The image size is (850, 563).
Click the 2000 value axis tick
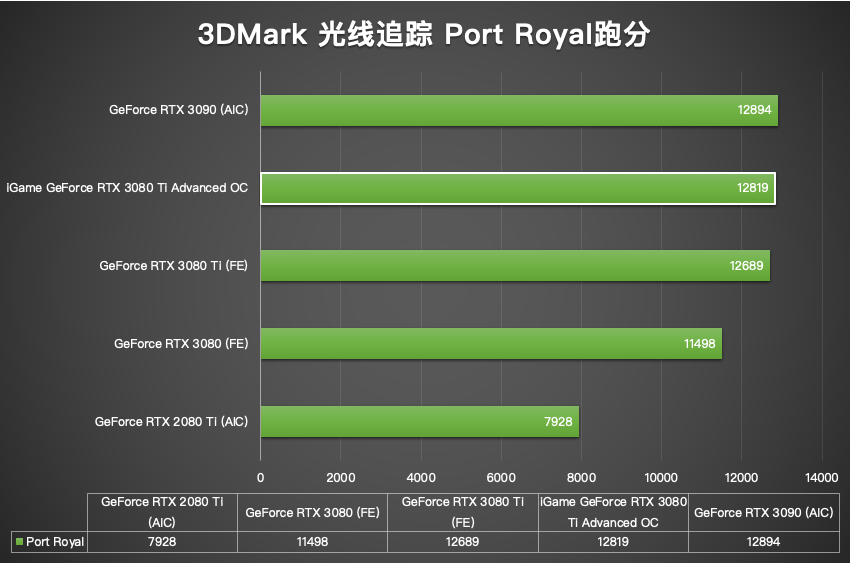pos(341,478)
